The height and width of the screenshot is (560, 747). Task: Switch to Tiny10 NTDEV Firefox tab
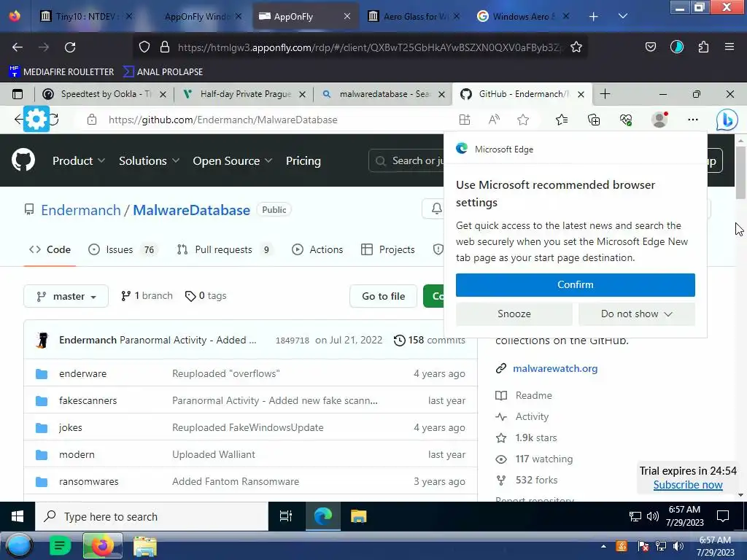pos(86,17)
